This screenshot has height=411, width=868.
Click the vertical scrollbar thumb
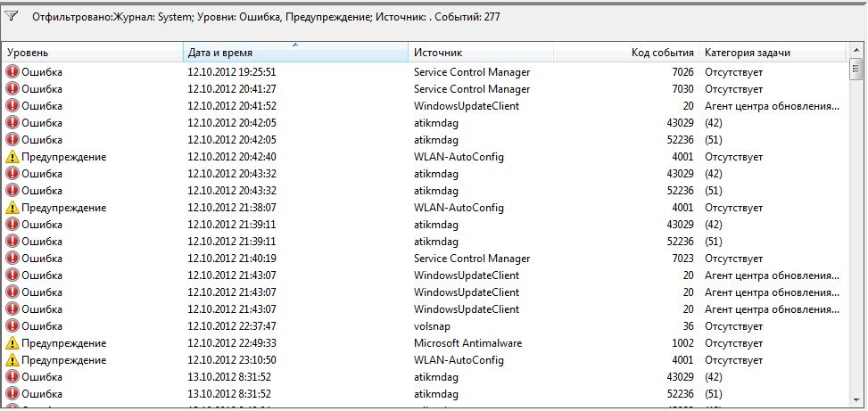click(x=856, y=68)
